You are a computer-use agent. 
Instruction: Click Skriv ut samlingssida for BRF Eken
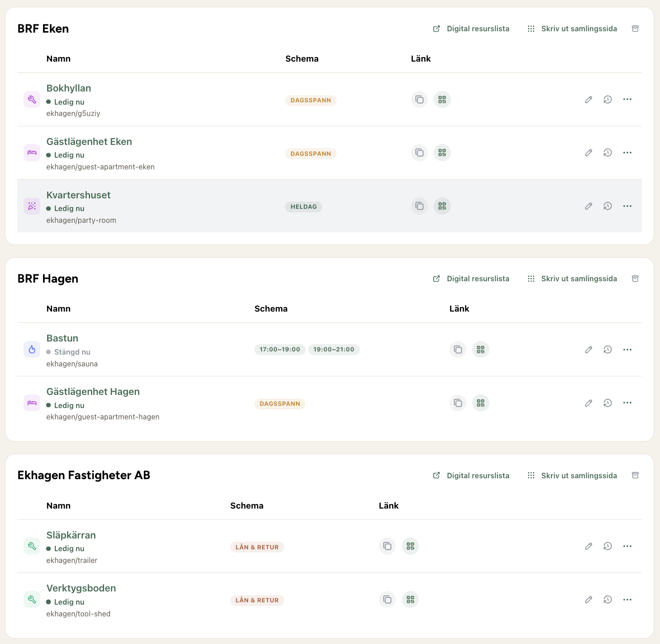[x=572, y=29]
